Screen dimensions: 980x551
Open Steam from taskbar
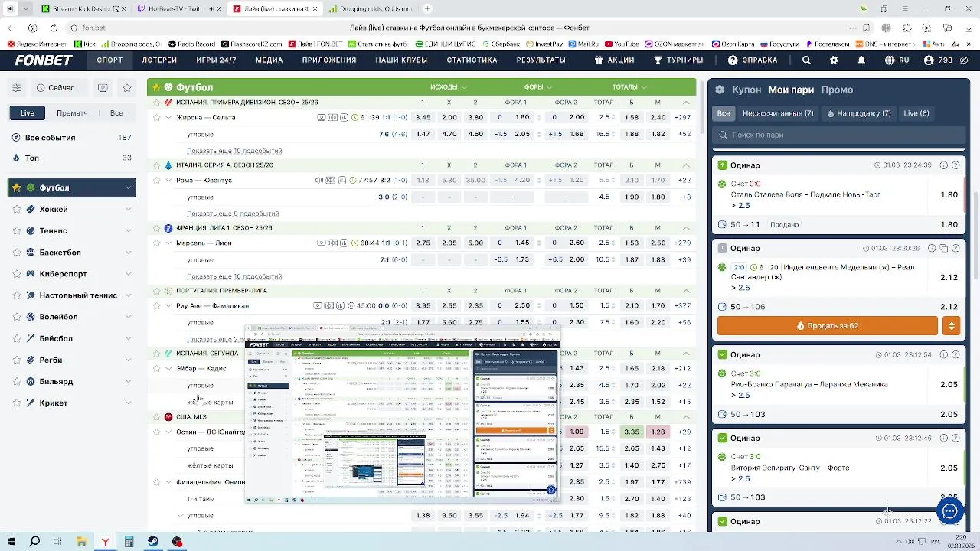coord(153,542)
